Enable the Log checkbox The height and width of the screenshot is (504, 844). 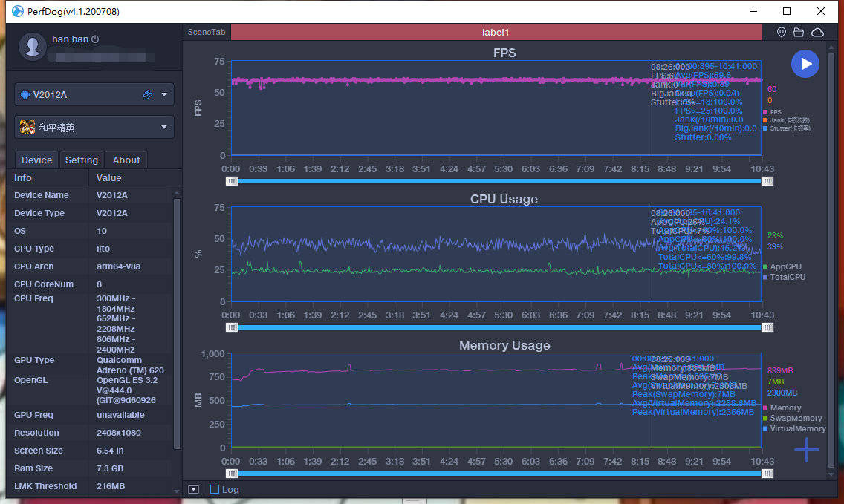click(x=215, y=489)
